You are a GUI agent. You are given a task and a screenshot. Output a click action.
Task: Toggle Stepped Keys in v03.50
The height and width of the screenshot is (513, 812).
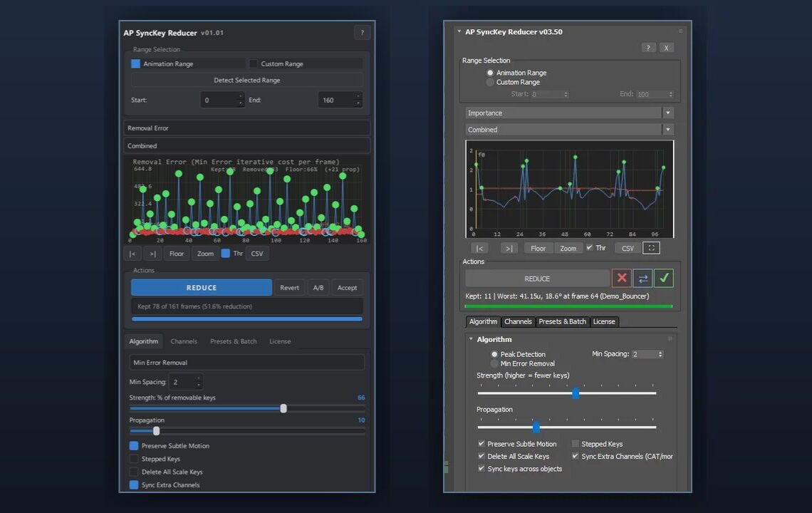tap(576, 444)
